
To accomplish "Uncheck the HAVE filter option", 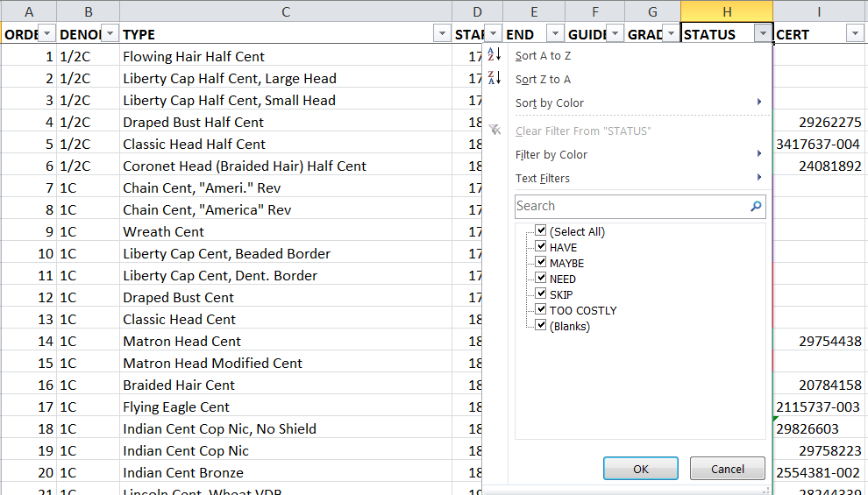I will (x=541, y=246).
